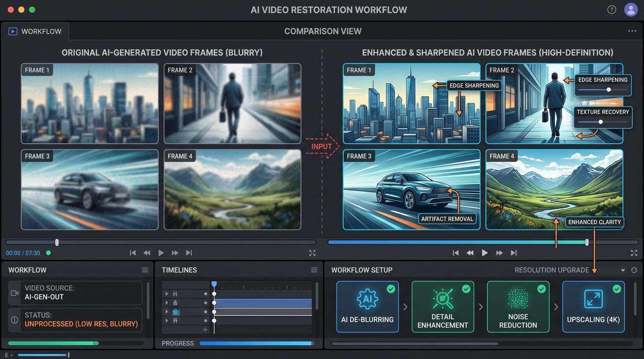The height and width of the screenshot is (359, 644).
Task: Click the enhanced frames playback scrubber handle
Action: 587,242
